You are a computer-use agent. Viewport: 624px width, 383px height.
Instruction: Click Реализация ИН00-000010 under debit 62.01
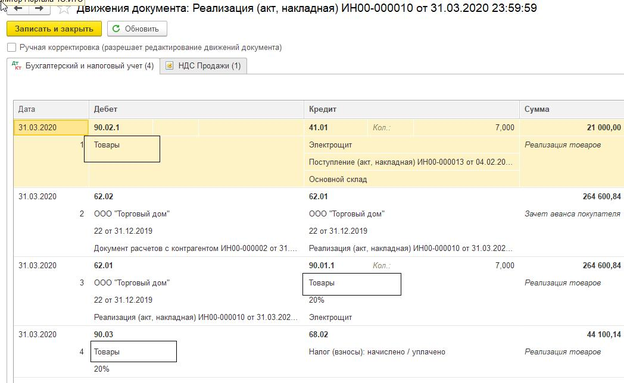click(195, 317)
